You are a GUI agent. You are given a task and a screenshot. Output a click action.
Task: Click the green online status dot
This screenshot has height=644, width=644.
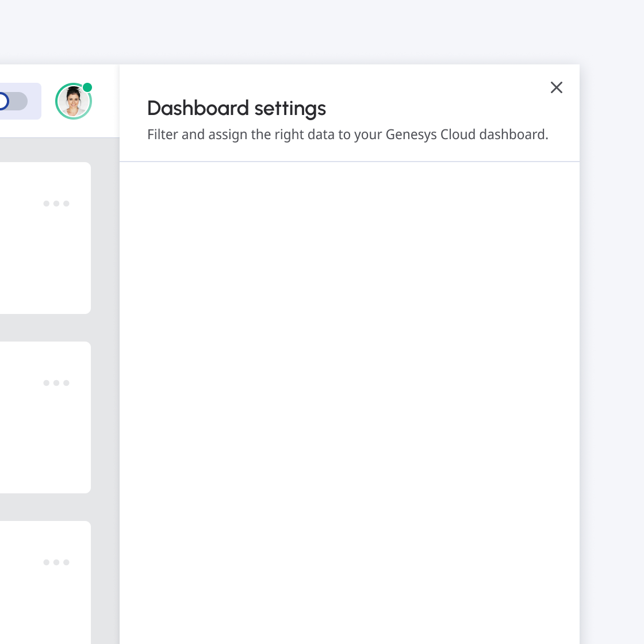tap(87, 87)
